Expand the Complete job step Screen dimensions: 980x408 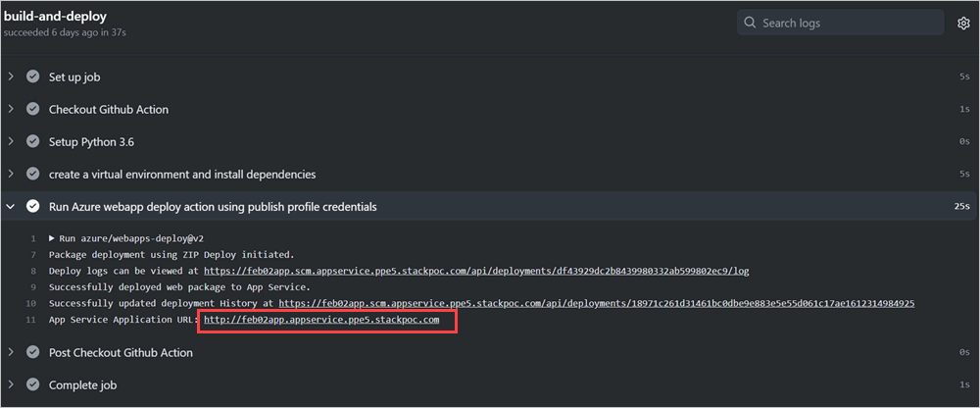11,384
